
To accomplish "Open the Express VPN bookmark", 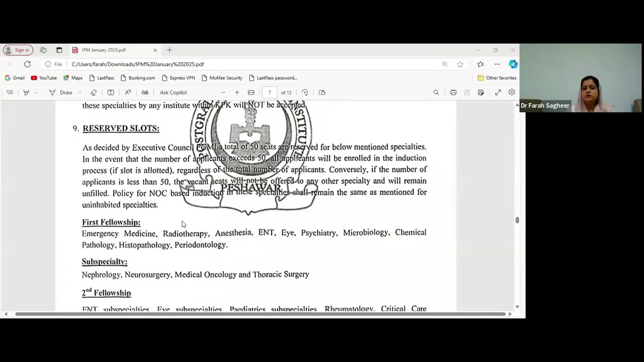I will (x=179, y=78).
